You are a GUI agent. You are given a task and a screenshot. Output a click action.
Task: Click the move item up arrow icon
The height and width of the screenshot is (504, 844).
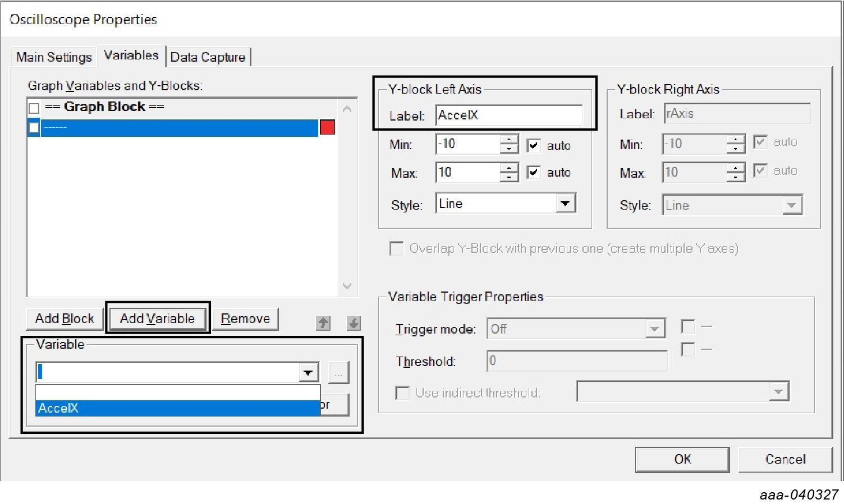pyautogui.click(x=323, y=323)
